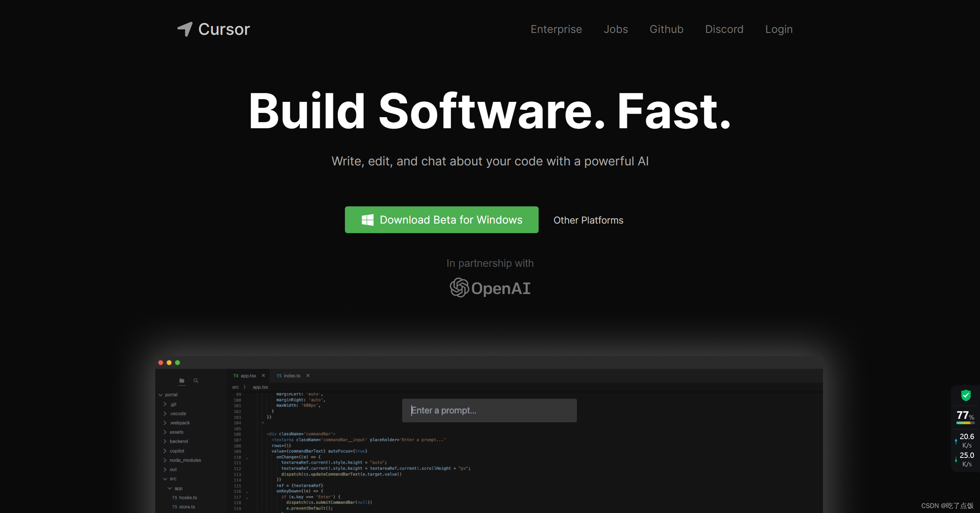Click the 77% memory usage indicator
The width and height of the screenshot is (980, 513).
[965, 416]
